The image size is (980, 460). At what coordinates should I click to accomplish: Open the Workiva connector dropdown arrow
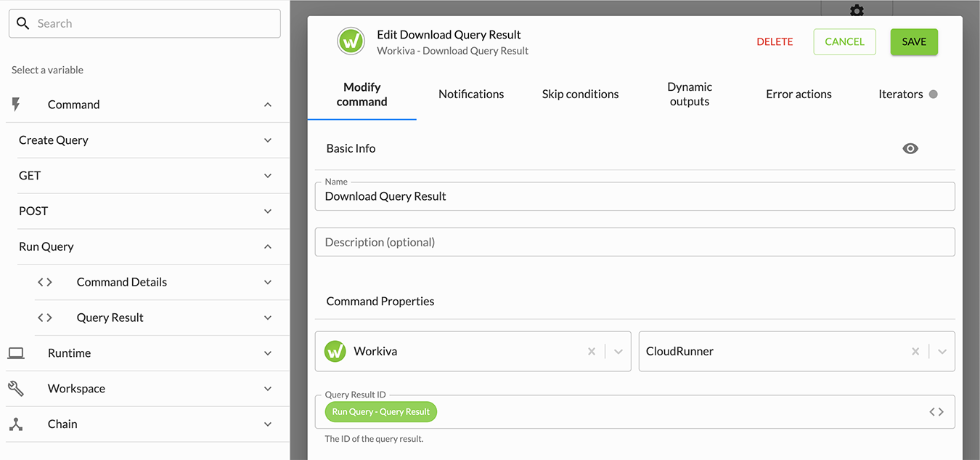pyautogui.click(x=618, y=352)
